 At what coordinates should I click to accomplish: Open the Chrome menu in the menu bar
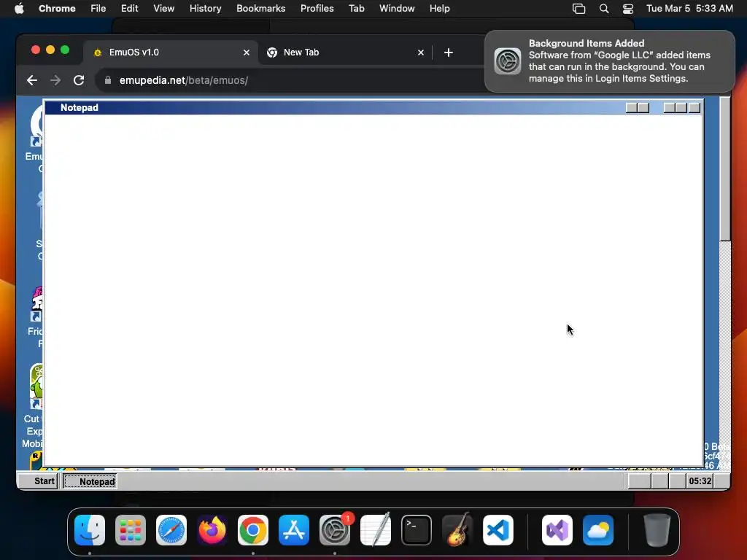(x=57, y=8)
